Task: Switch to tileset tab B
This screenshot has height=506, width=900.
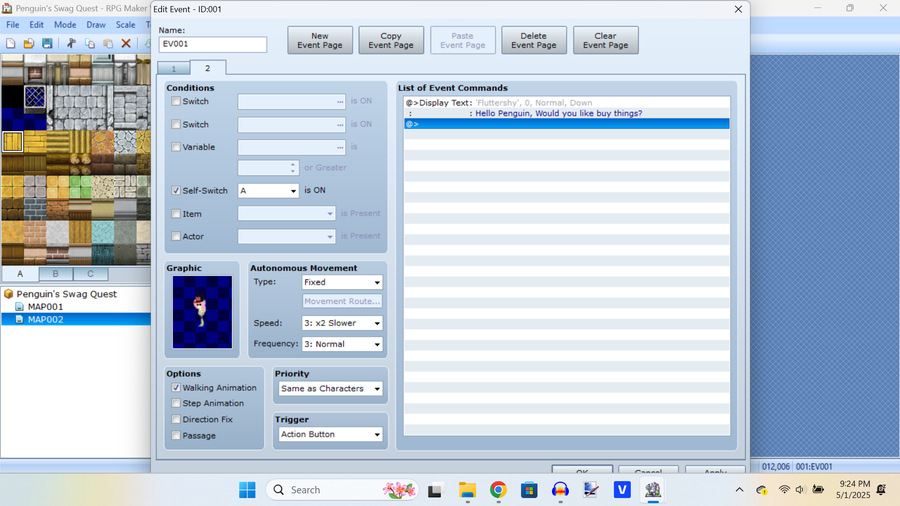Action: [x=56, y=274]
